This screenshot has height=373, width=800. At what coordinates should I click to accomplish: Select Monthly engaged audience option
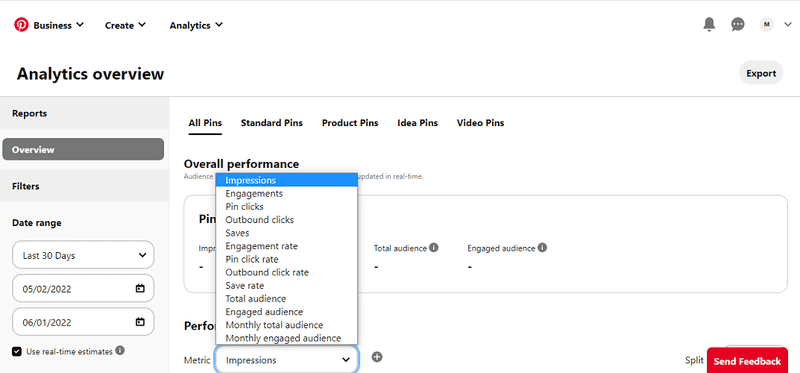point(286,338)
